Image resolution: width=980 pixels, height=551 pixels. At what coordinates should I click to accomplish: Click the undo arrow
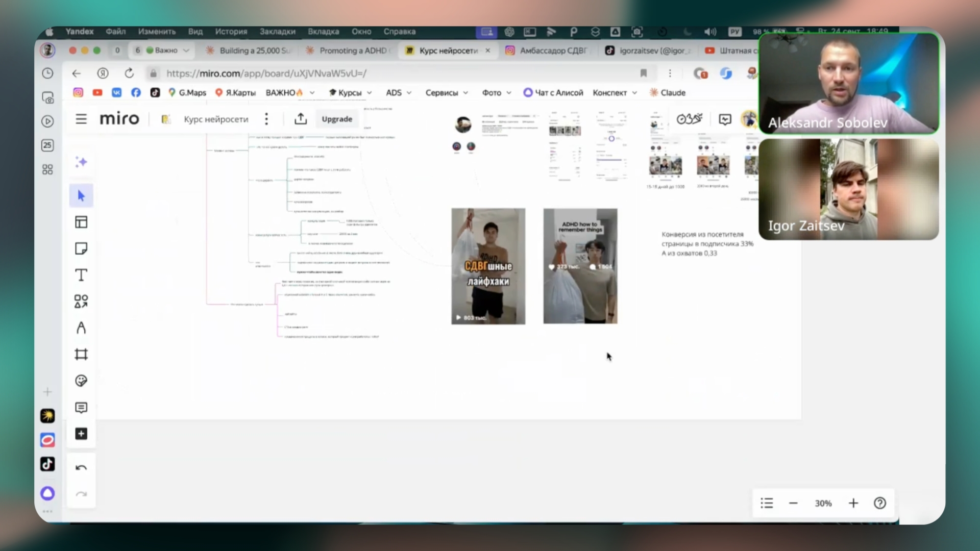click(x=81, y=467)
